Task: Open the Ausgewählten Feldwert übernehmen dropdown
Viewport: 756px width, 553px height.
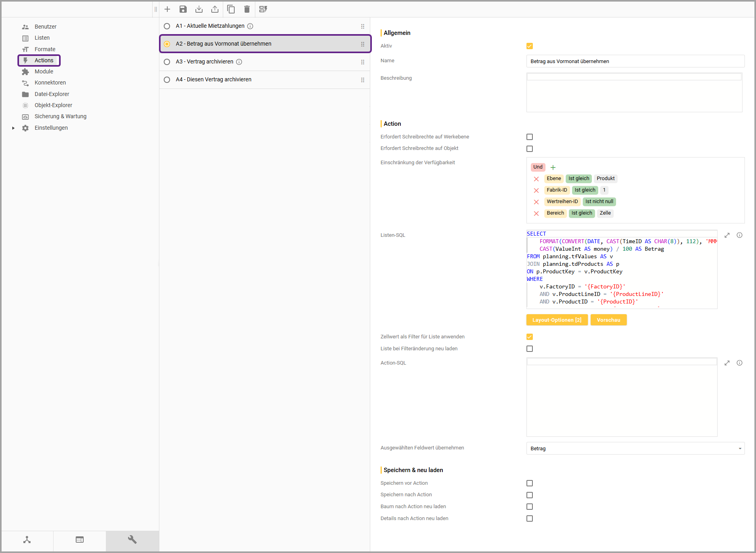Action: coord(635,448)
